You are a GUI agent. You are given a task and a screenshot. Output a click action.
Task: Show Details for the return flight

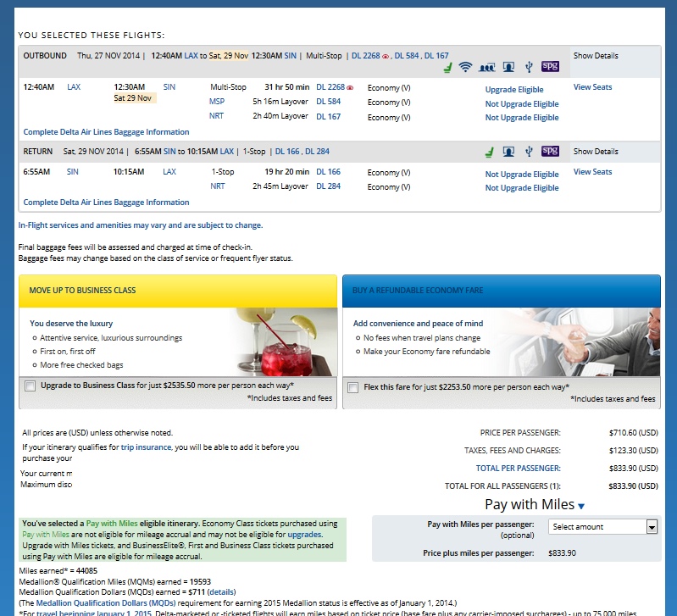(596, 152)
